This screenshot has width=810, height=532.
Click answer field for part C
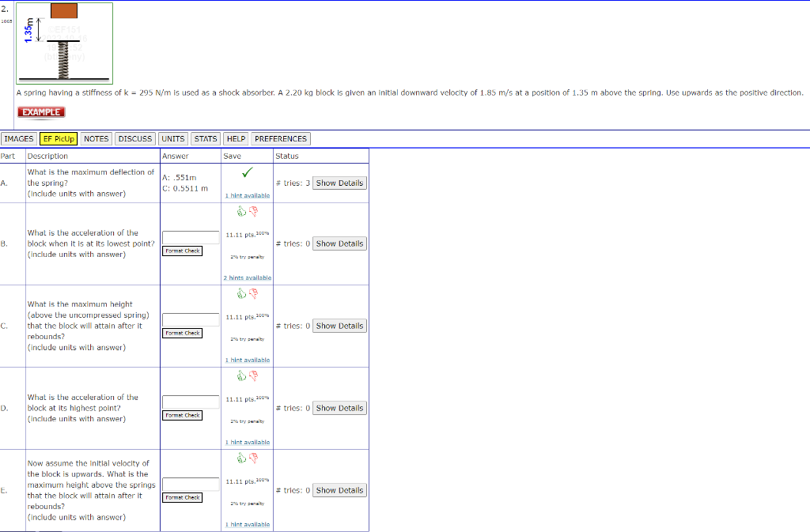coord(191,319)
